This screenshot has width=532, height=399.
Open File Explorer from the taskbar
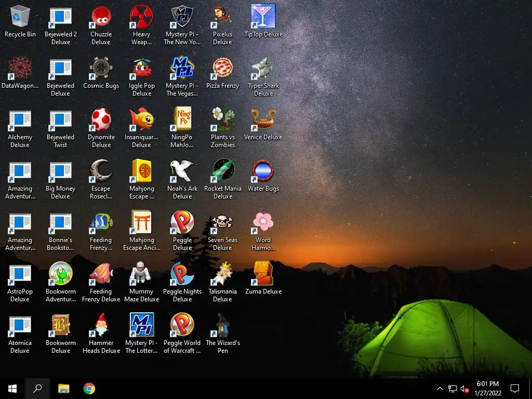[x=63, y=389]
